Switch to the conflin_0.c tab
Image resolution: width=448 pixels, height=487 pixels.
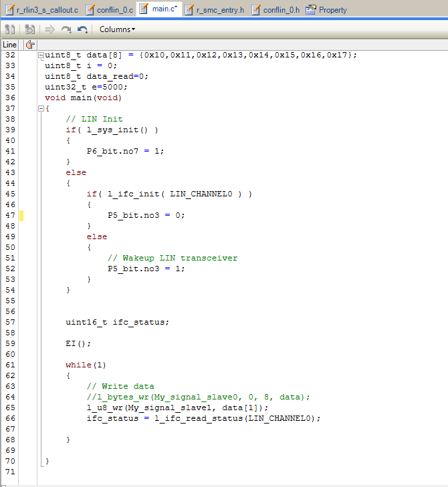tap(110, 10)
